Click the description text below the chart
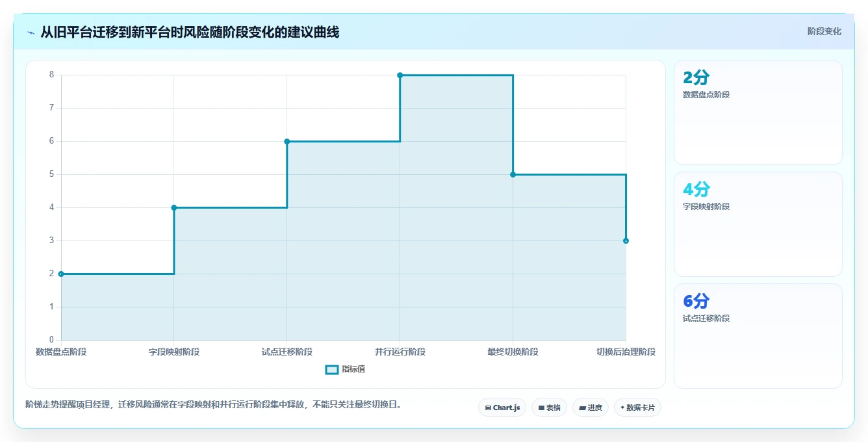The width and height of the screenshot is (868, 442). (216, 404)
